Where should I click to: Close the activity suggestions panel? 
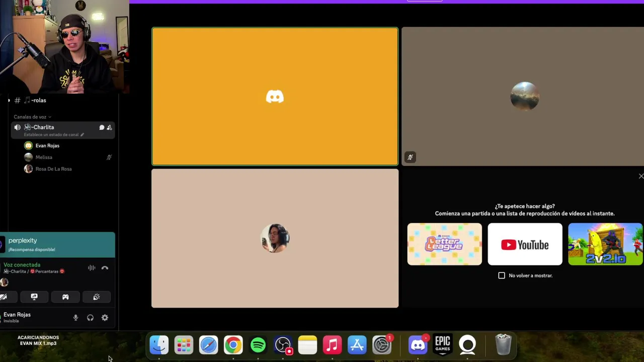pos(640,176)
